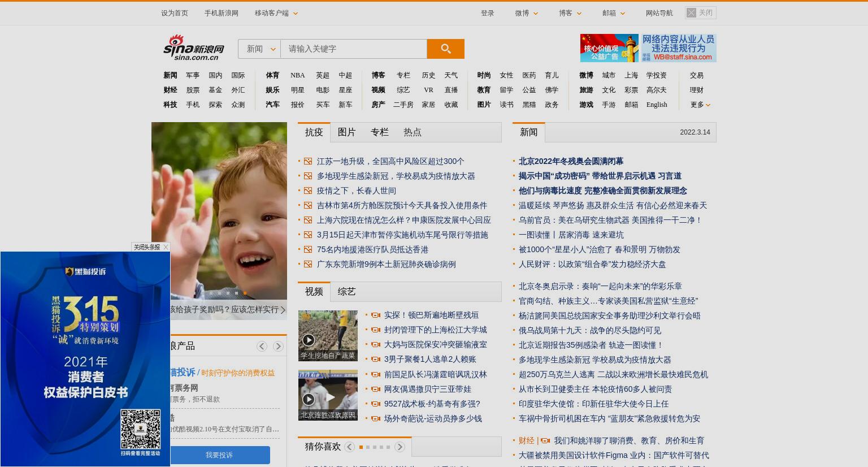This screenshot has height=467, width=868.
Task: Switch to the 热点 tab
Action: point(413,132)
